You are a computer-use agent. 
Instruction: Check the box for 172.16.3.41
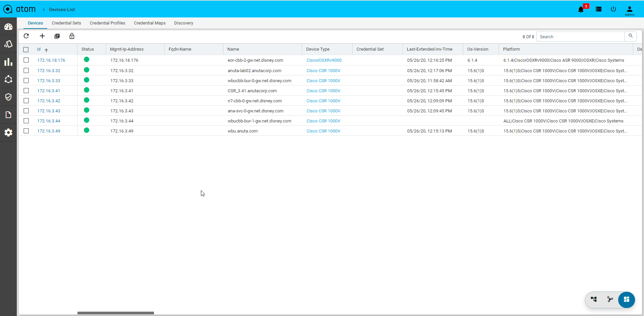coord(26,91)
